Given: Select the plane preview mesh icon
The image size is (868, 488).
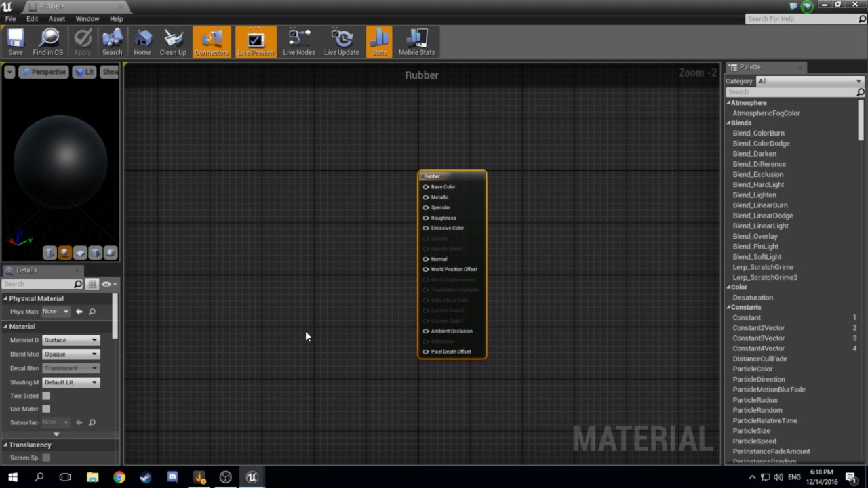Looking at the screenshot, I should [x=80, y=253].
